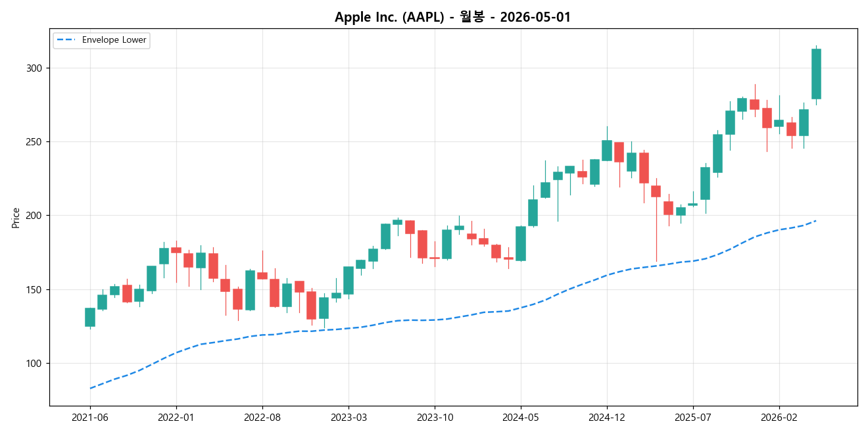The image size is (868, 434).
Task: Click the 2023-10 x-axis label
Action: (x=435, y=417)
